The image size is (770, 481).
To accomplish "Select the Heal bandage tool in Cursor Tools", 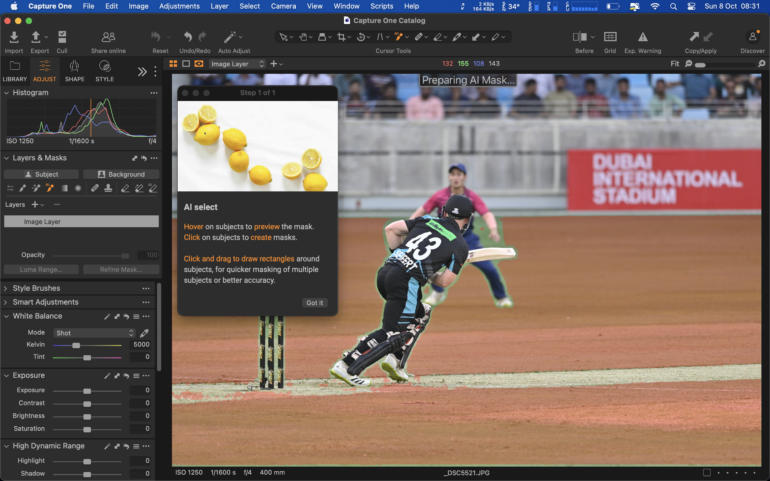I will click(418, 37).
